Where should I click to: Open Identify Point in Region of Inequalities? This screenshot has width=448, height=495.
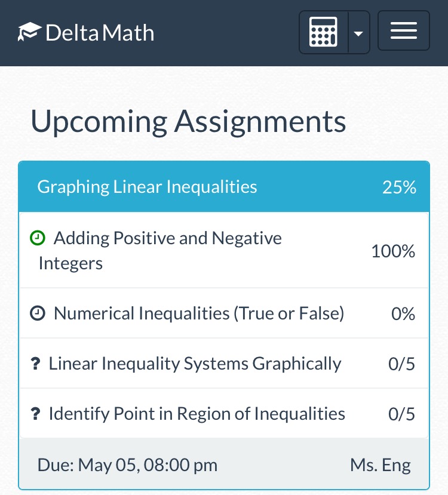[x=224, y=414]
